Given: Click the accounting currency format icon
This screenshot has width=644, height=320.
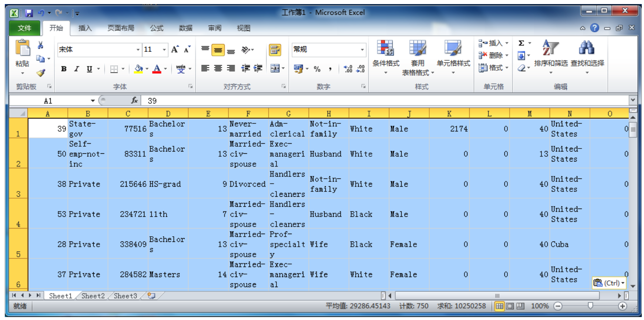Looking at the screenshot, I should point(298,69).
